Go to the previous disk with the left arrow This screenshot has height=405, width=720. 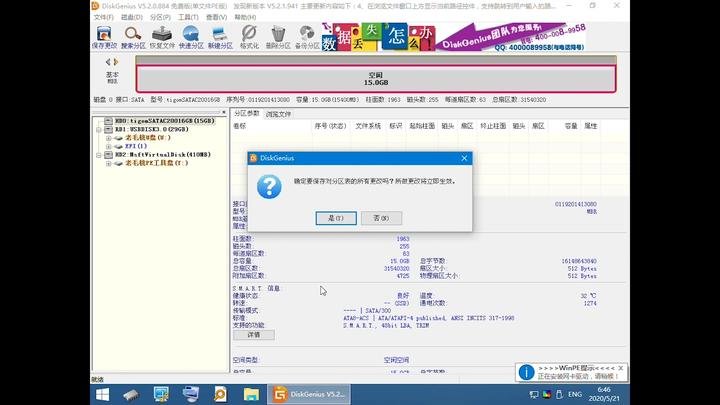[108, 62]
